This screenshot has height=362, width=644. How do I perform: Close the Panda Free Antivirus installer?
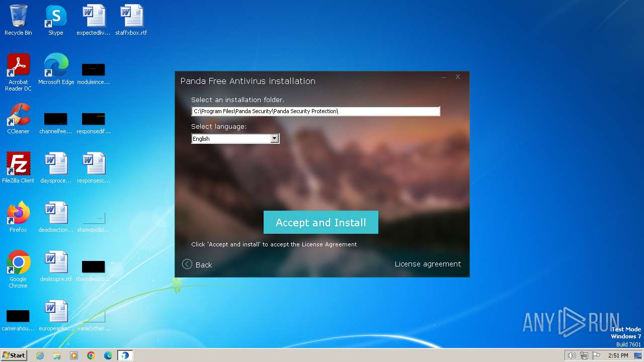coord(458,77)
